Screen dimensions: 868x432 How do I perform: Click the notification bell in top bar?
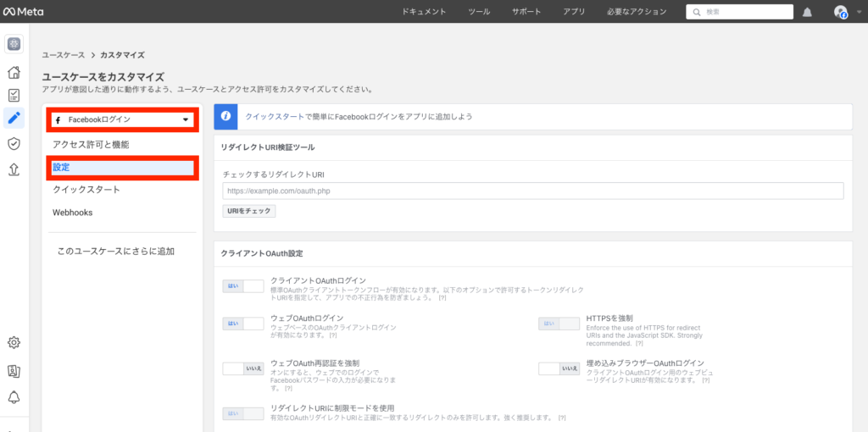point(807,12)
